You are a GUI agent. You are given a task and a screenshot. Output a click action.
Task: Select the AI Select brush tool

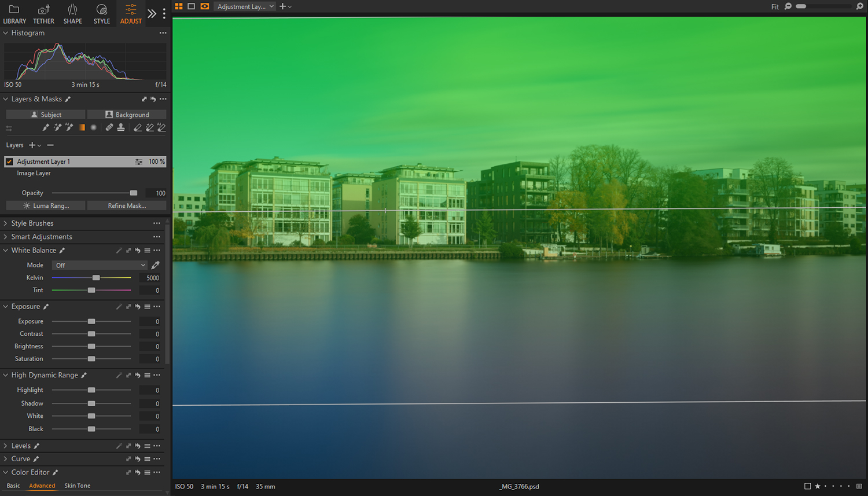coord(69,127)
